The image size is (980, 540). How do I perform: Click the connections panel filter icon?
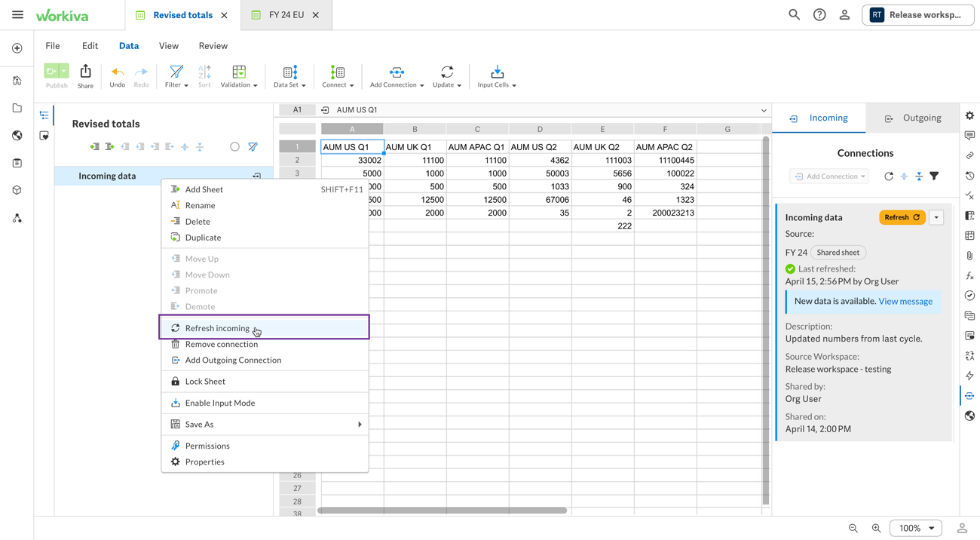coord(934,176)
